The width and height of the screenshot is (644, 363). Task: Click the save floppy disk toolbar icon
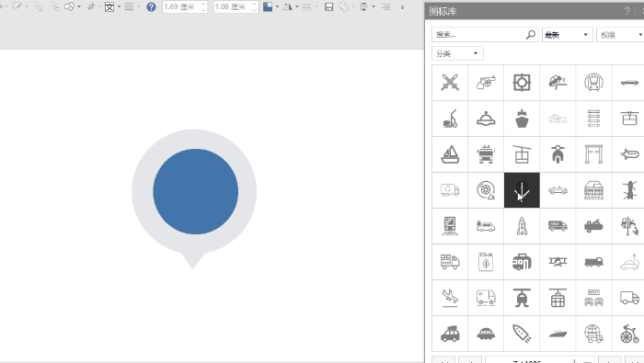pos(328,7)
